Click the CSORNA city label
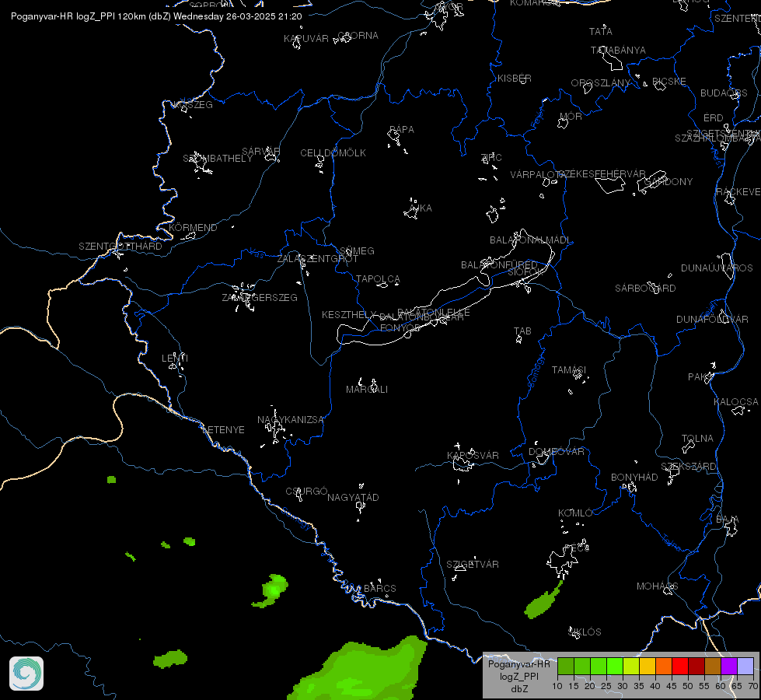Image resolution: width=761 pixels, height=700 pixels. (358, 36)
